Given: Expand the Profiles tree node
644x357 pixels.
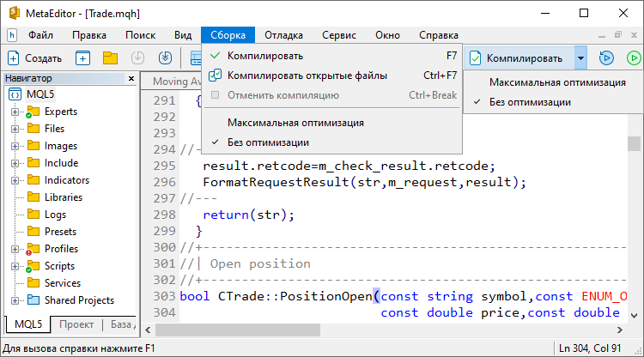Looking at the screenshot, I should coord(15,249).
